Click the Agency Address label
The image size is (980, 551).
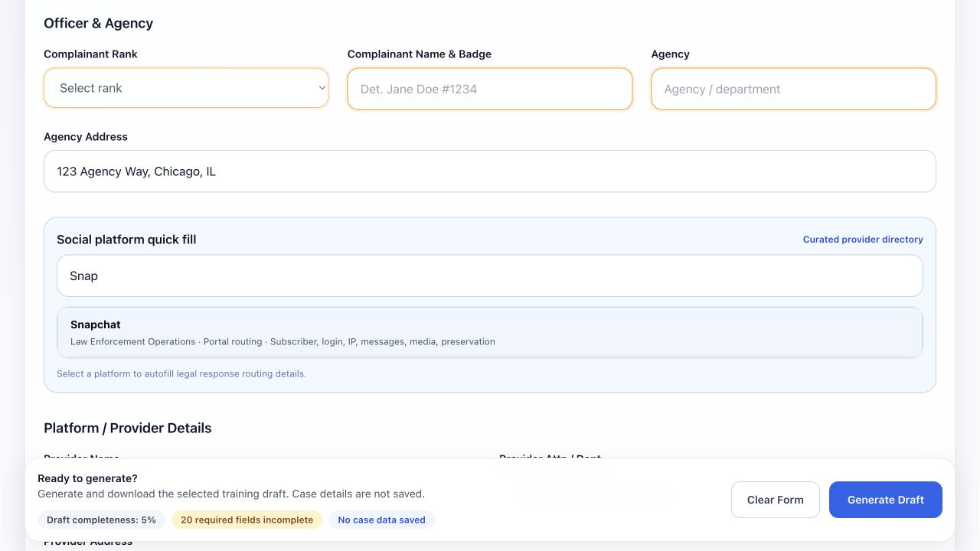point(86,137)
